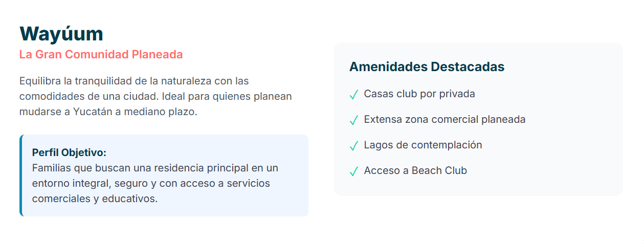Click the word educativos in the profile box

pos(130,199)
